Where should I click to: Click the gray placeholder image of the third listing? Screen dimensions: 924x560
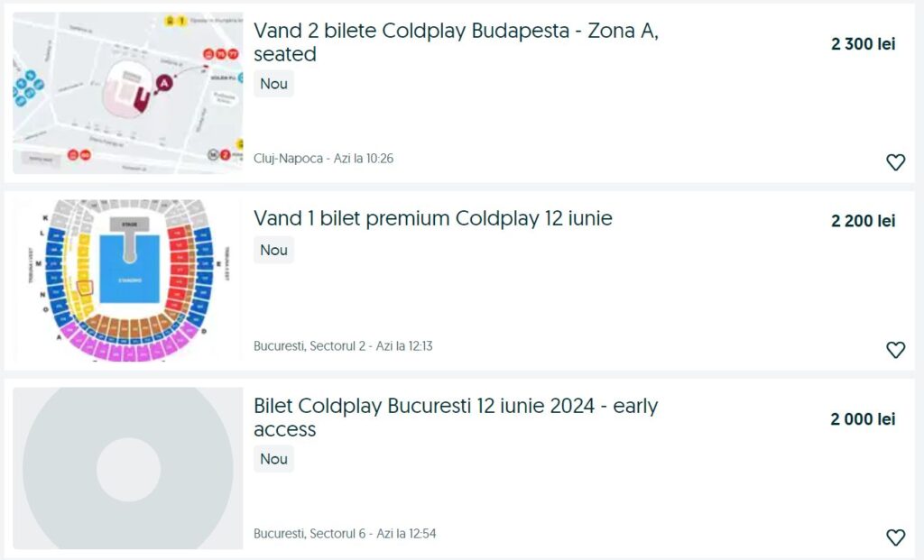coord(128,468)
